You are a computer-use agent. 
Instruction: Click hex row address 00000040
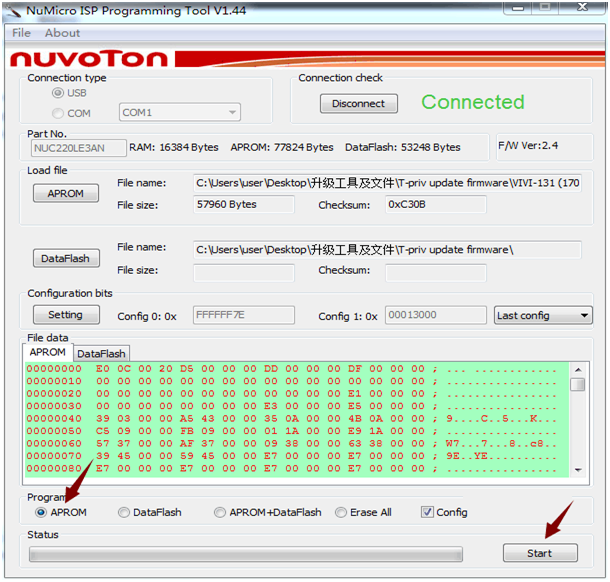[x=54, y=419]
